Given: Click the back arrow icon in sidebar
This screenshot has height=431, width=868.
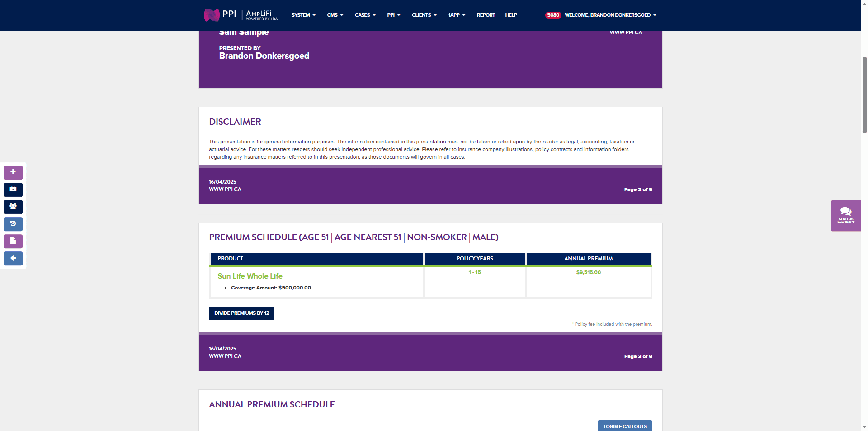Looking at the screenshot, I should pos(13,258).
